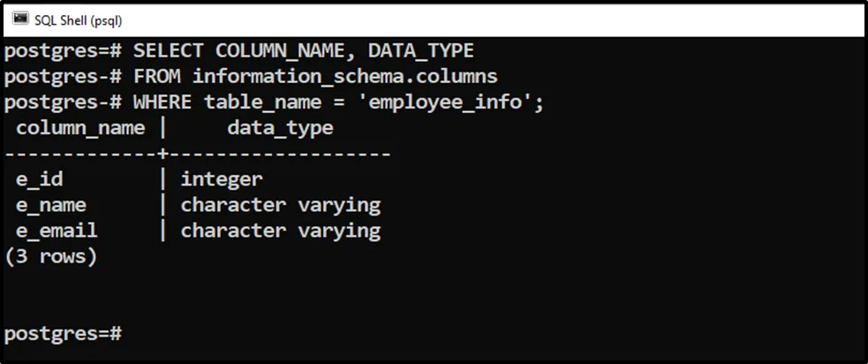Click the e_id column name cell
Viewport: 868px width, 364px height.
[x=40, y=179]
